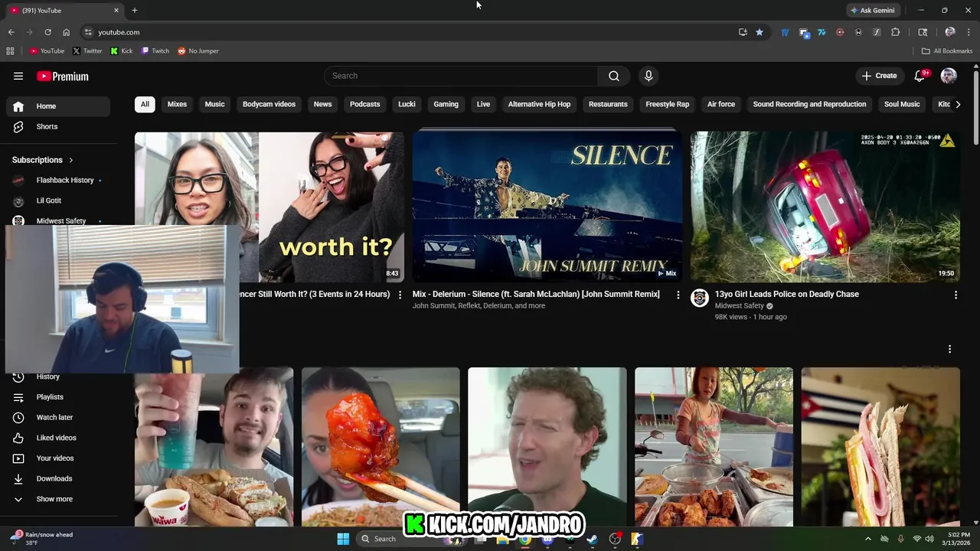The image size is (980, 551).
Task: Open options for 13yo Girl chase video
Action: (955, 295)
